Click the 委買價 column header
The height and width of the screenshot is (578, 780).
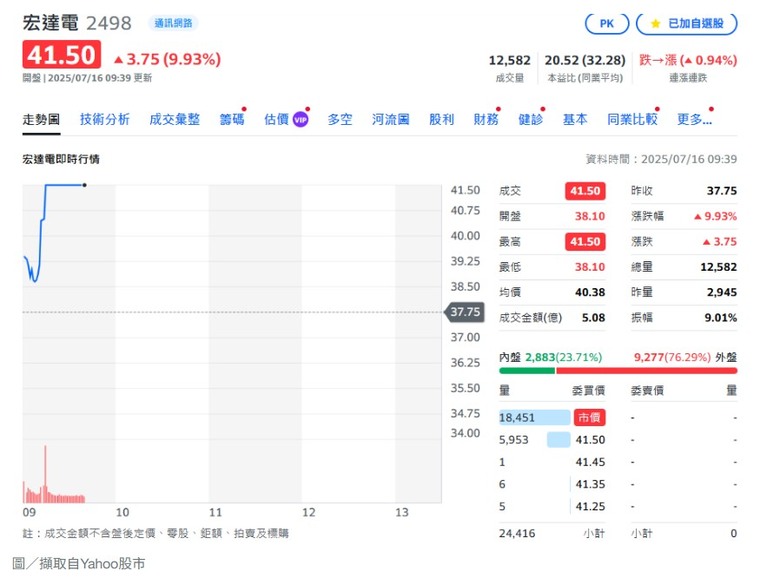pos(588,391)
